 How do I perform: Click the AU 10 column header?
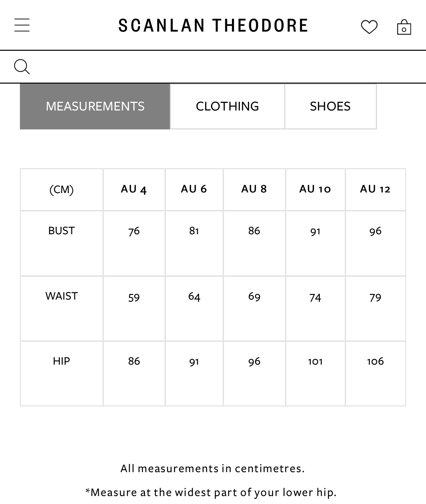pyautogui.click(x=315, y=189)
